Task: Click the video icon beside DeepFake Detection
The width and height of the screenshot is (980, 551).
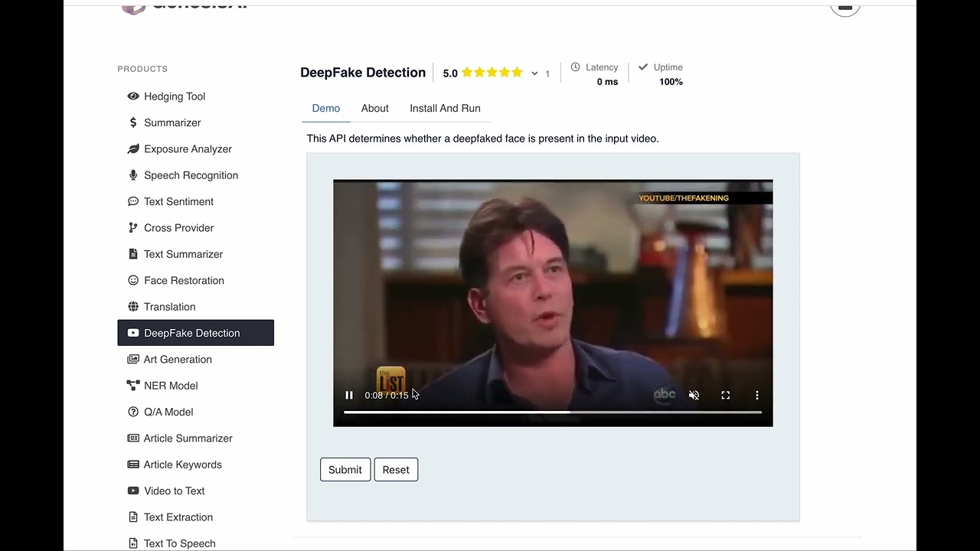Action: 133,333
